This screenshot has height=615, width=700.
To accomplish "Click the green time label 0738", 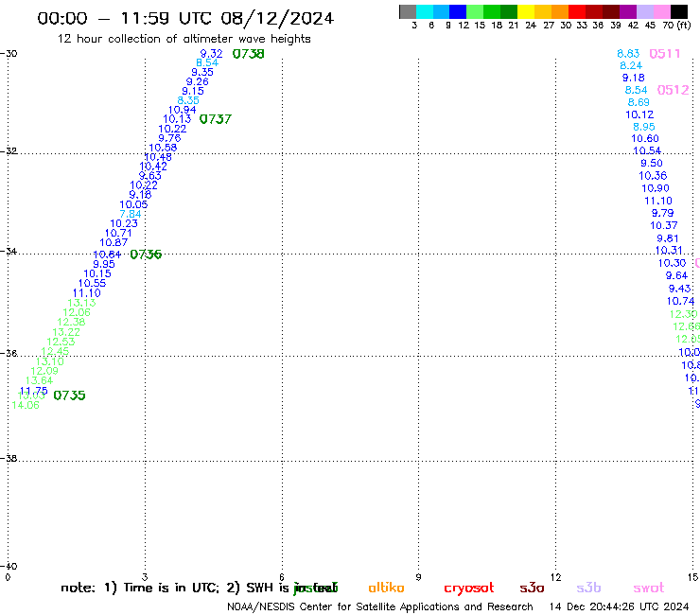I will [248, 54].
